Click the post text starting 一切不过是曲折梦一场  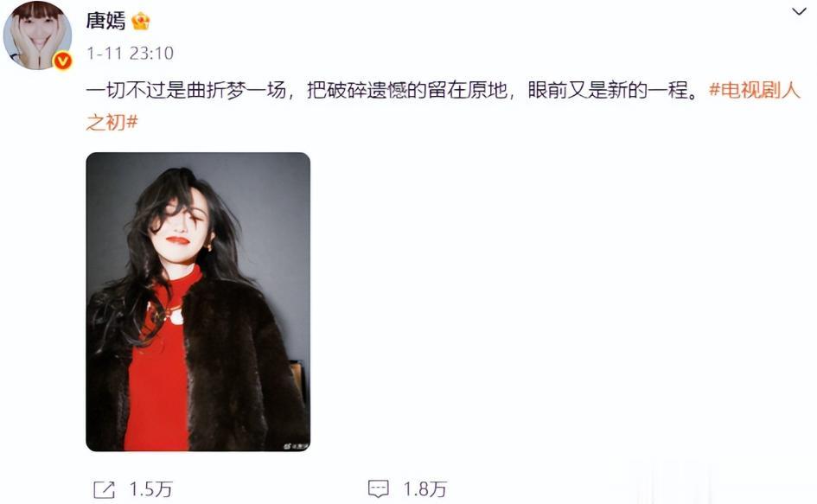point(186,90)
